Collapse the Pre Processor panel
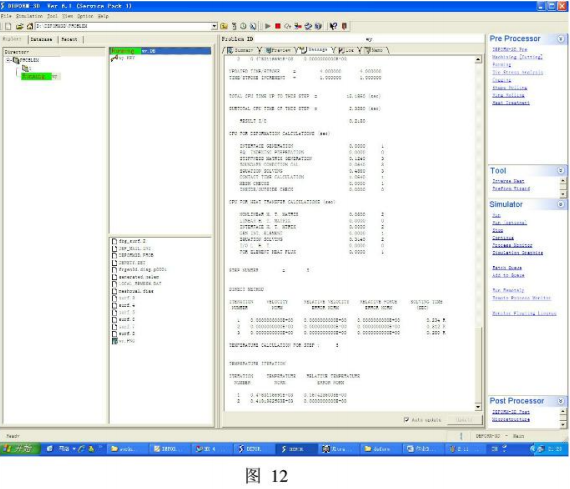Image resolution: width=570 pixels, height=489 pixels. pos(561,39)
